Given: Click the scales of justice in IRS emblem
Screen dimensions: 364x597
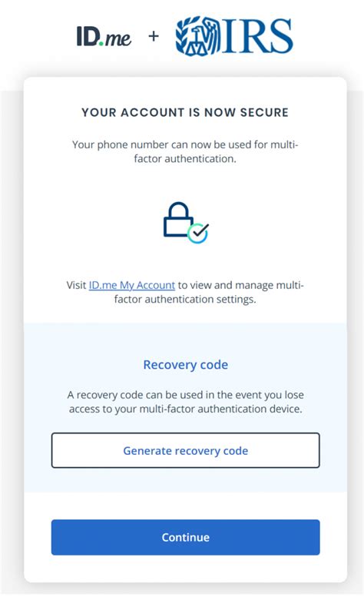Looking at the screenshot, I should 197,46.
